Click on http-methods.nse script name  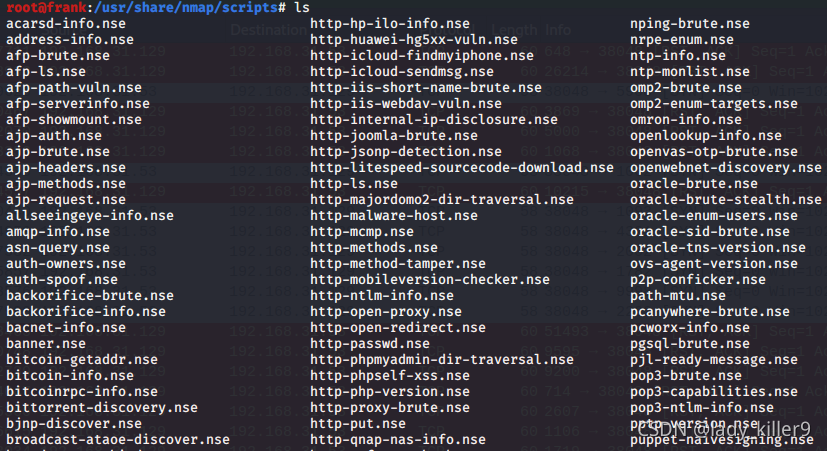(x=374, y=248)
